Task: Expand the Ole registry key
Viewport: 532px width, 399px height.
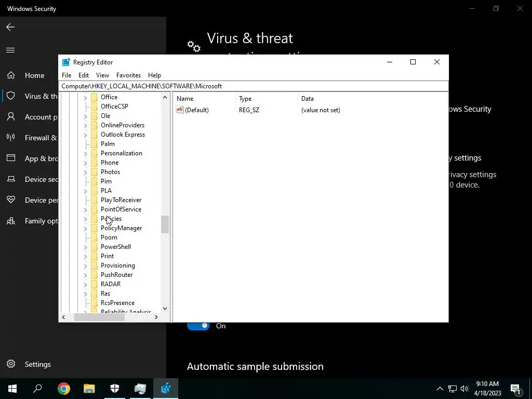Action: (x=86, y=116)
